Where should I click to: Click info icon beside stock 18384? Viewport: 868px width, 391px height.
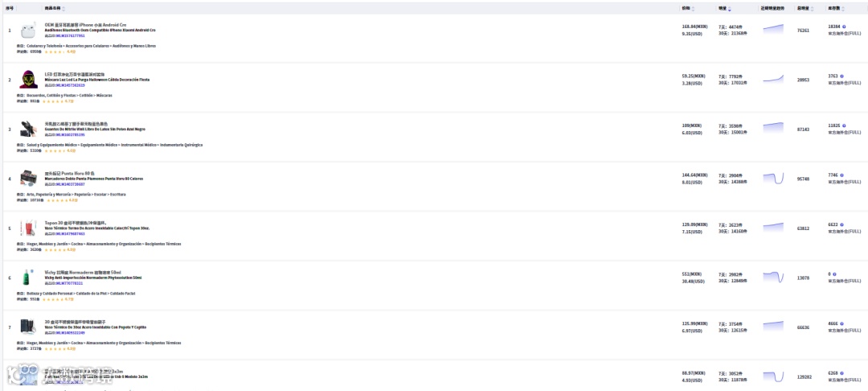tap(845, 26)
